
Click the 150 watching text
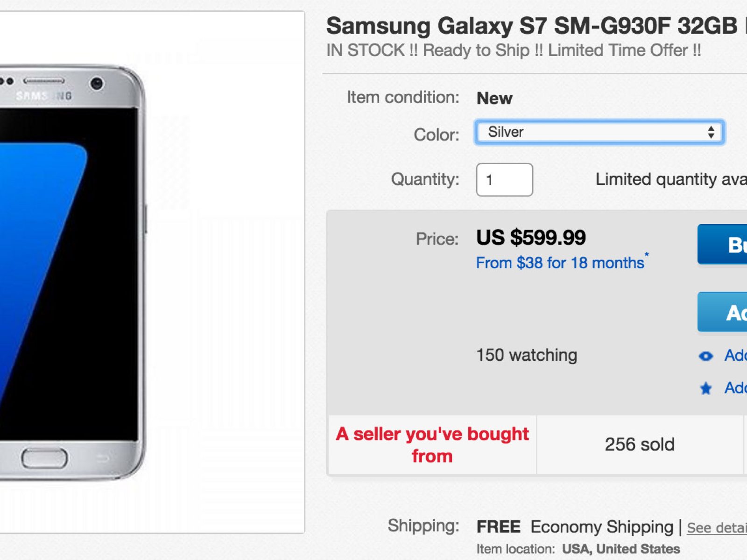(527, 355)
